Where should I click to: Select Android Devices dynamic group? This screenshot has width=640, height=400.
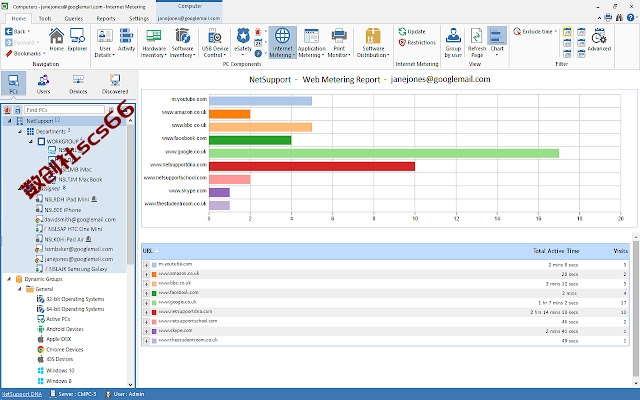point(64,329)
